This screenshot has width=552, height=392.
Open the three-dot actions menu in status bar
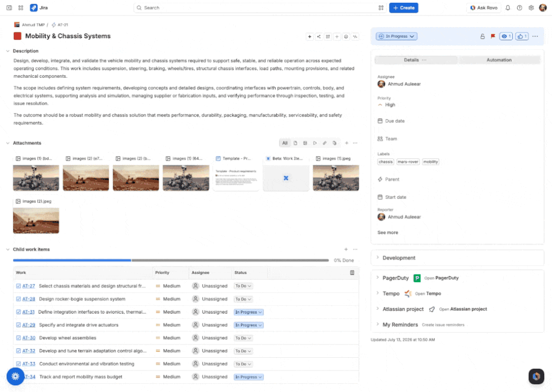(535, 36)
